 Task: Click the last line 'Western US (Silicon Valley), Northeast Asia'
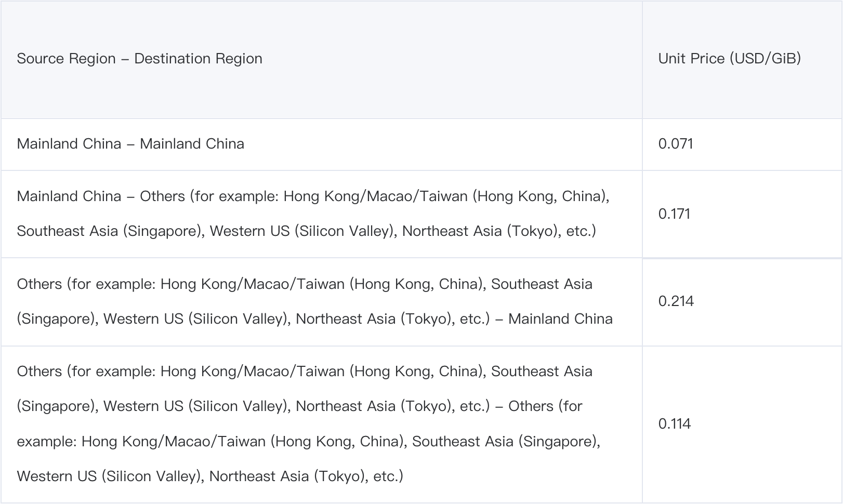[163, 476]
